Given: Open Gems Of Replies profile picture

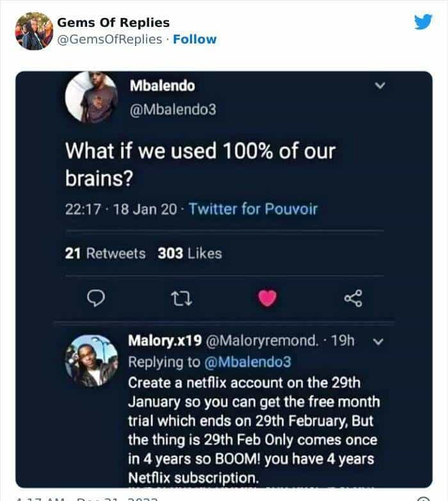Looking at the screenshot, I should (34, 30).
